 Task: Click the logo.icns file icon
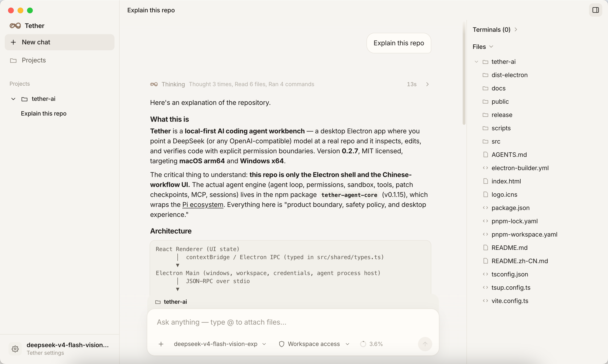pyautogui.click(x=485, y=195)
